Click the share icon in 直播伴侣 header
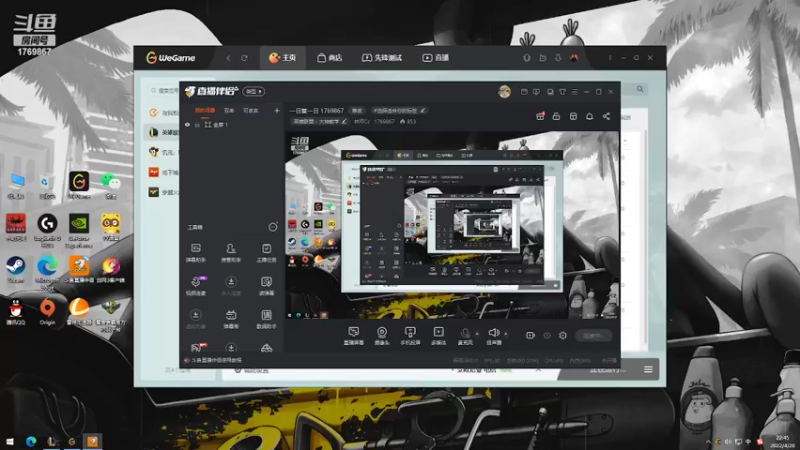Viewport: 800px width, 450px height. tap(606, 116)
